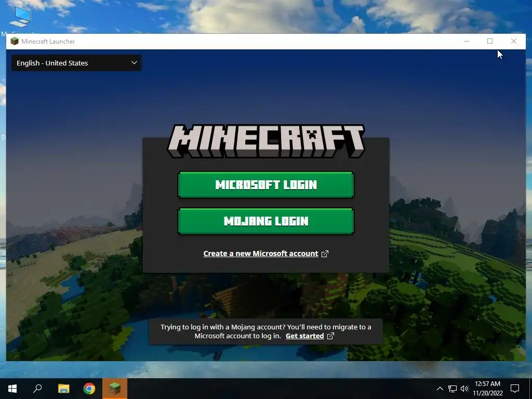Open the volume speaker tray icon
Screen dimensions: 532x399
[x=464, y=389]
